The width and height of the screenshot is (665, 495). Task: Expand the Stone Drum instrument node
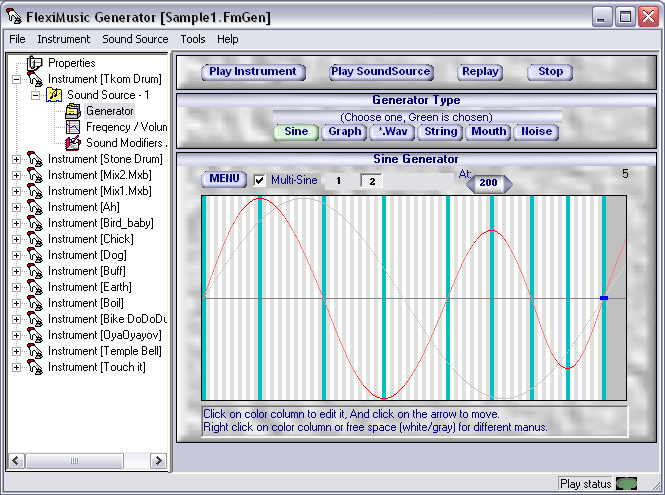[x=16, y=159]
